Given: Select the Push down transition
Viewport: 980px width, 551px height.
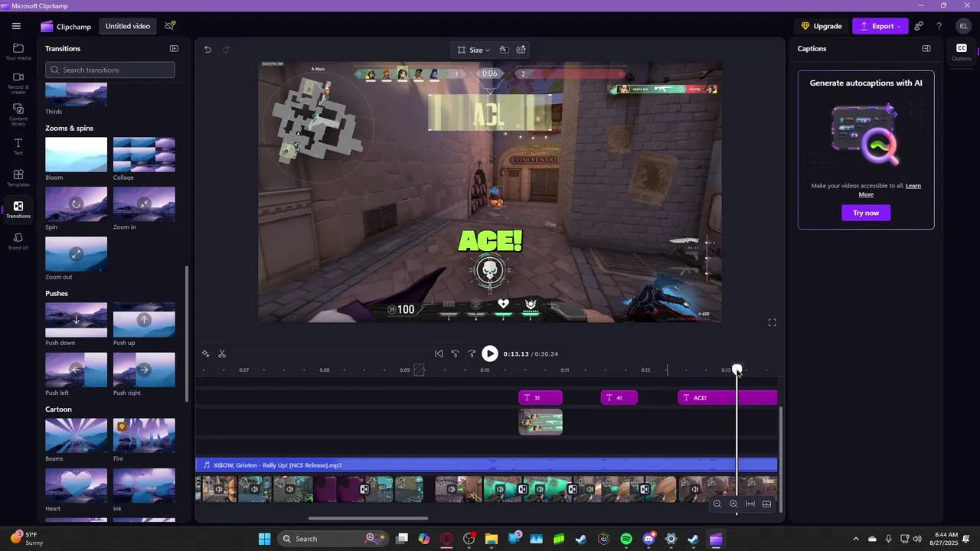Looking at the screenshot, I should [x=76, y=320].
